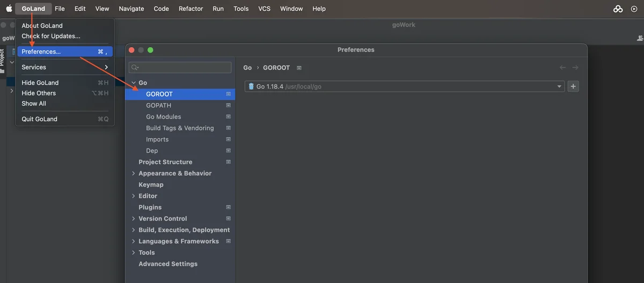Click project-scope icon on Go Modules row
This screenshot has width=644, height=283.
tap(228, 117)
